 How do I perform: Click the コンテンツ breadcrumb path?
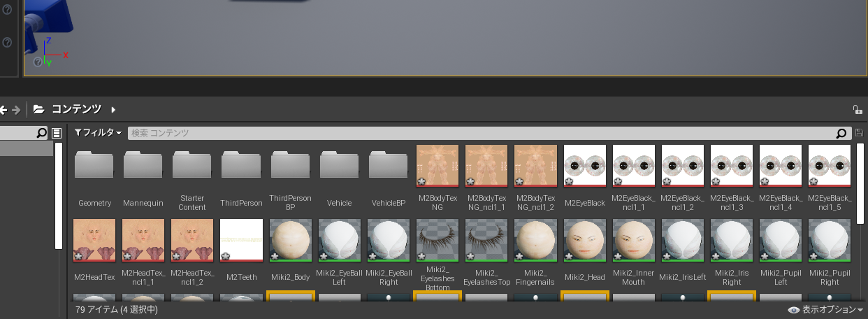[x=77, y=109]
